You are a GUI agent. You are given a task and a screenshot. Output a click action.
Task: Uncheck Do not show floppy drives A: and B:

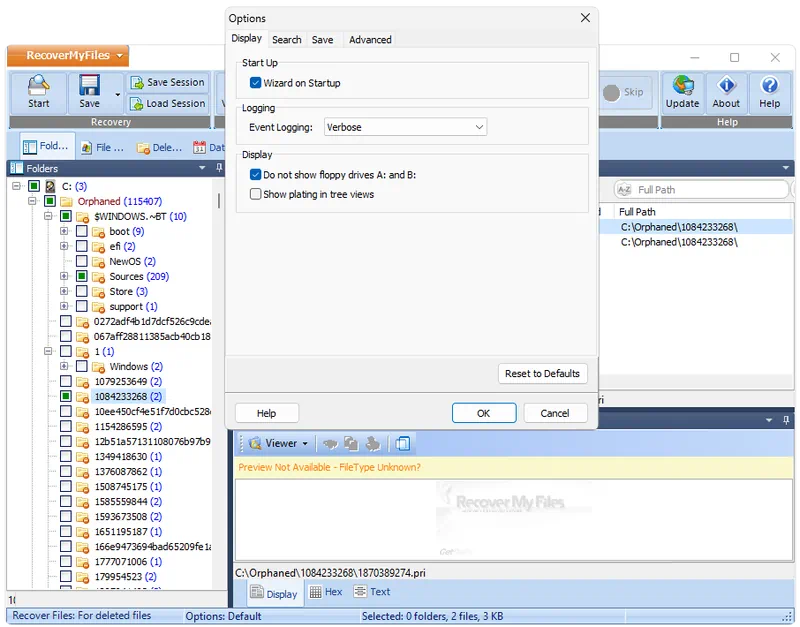[255, 174]
